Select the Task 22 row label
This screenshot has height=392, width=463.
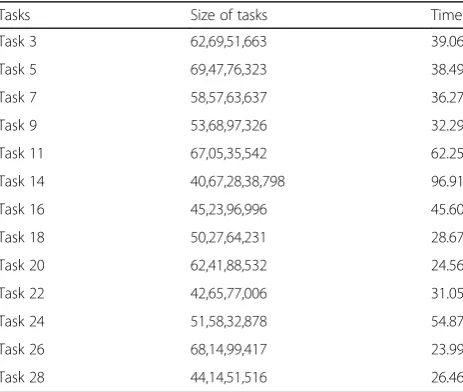[x=22, y=294]
